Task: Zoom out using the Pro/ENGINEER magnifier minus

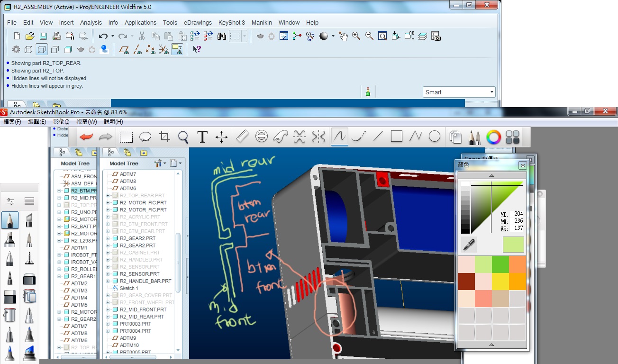Action: tap(369, 36)
